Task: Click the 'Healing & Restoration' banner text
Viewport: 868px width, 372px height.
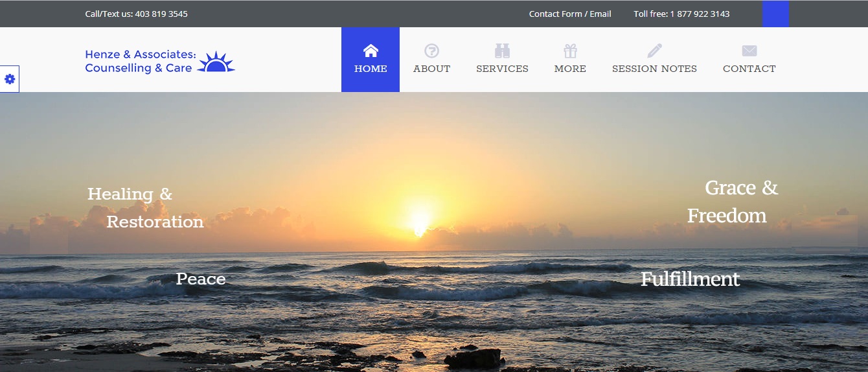Action: coord(146,207)
